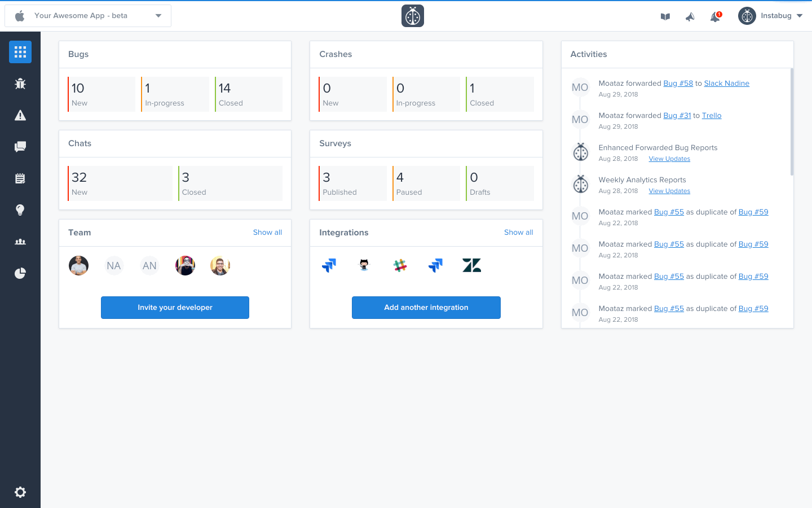Open Crashes warning triangle in sidebar
The height and width of the screenshot is (508, 812).
tap(20, 115)
